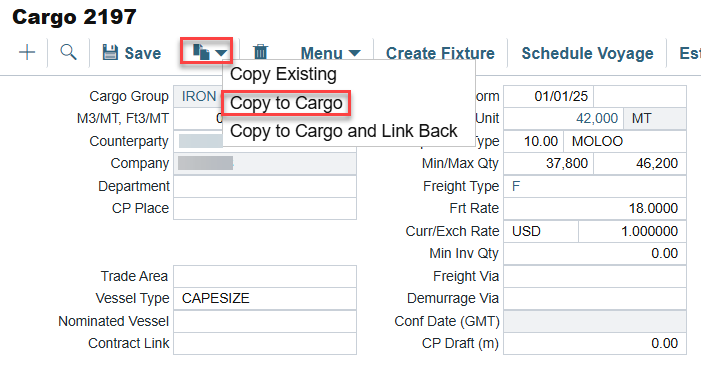Click Schedule Voyage in the toolbar
The image size is (701, 370).
[587, 53]
